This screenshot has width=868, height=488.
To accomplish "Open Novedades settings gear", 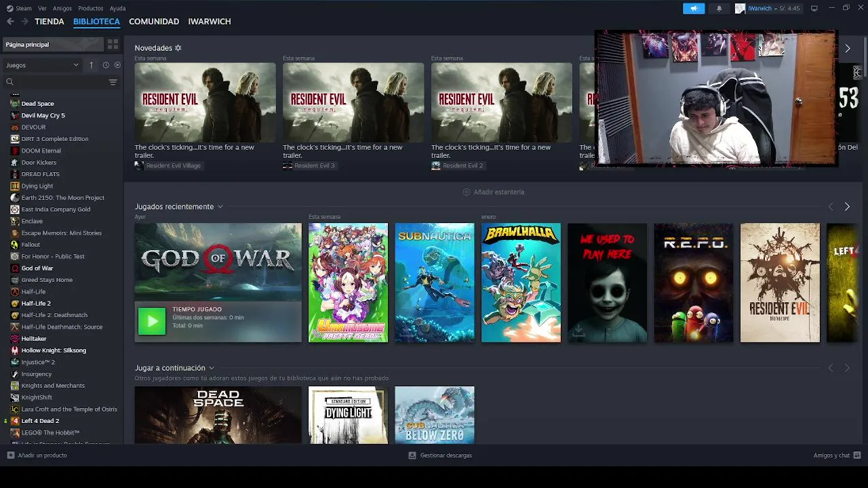I will tap(178, 48).
